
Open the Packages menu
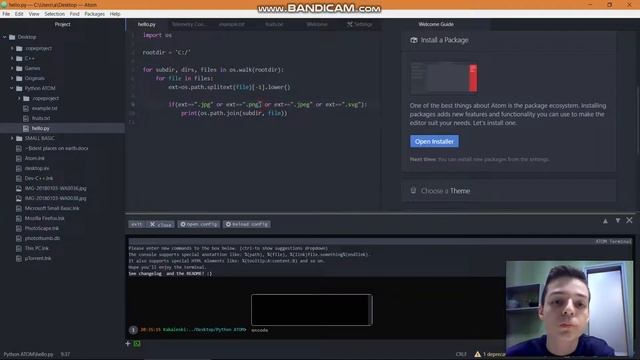tap(94, 14)
